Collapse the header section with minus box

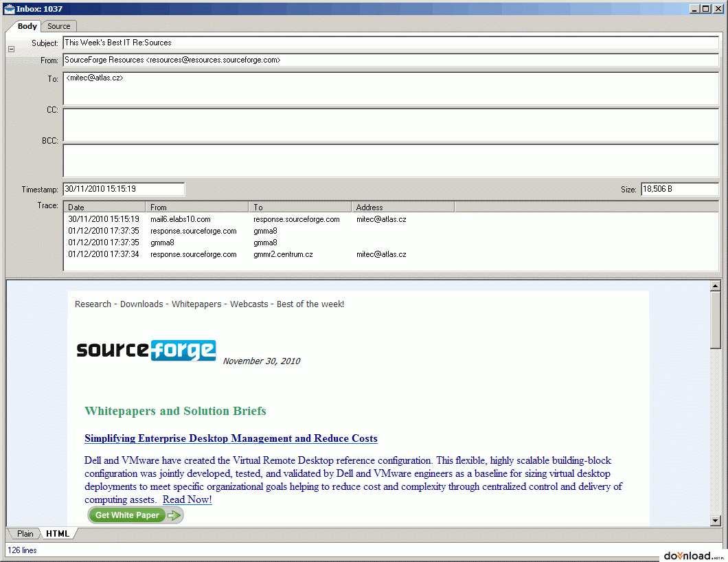pyautogui.click(x=11, y=49)
